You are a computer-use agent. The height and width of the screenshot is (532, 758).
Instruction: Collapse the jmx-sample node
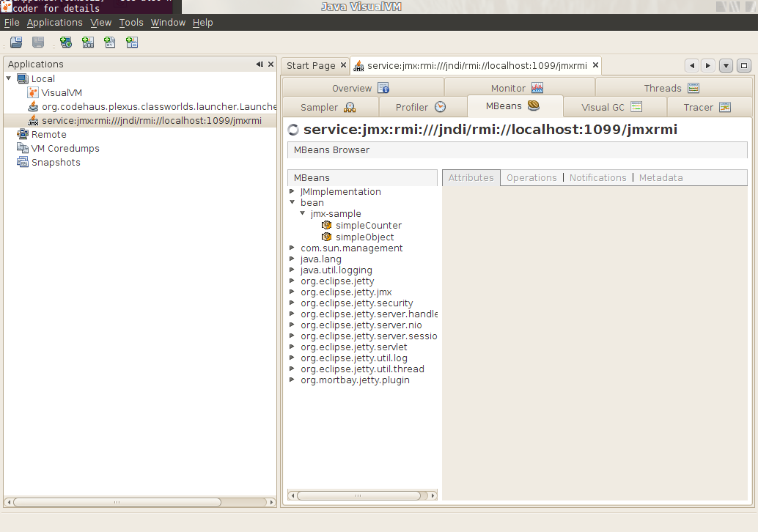point(303,213)
